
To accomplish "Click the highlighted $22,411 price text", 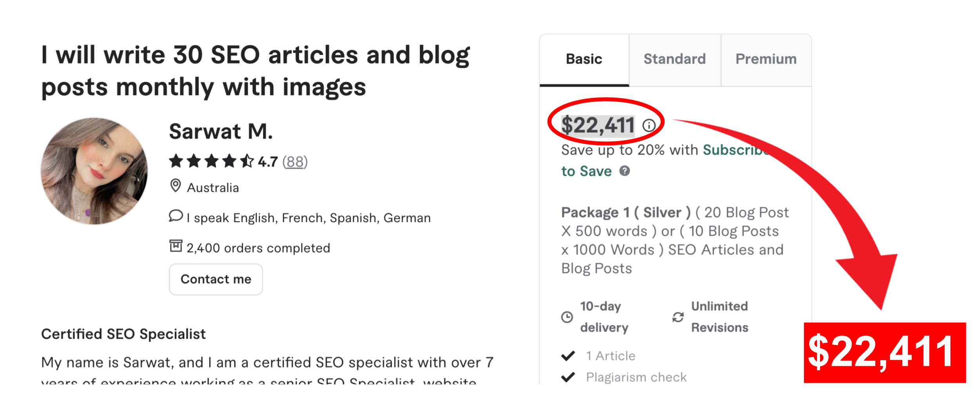I will (x=598, y=126).
